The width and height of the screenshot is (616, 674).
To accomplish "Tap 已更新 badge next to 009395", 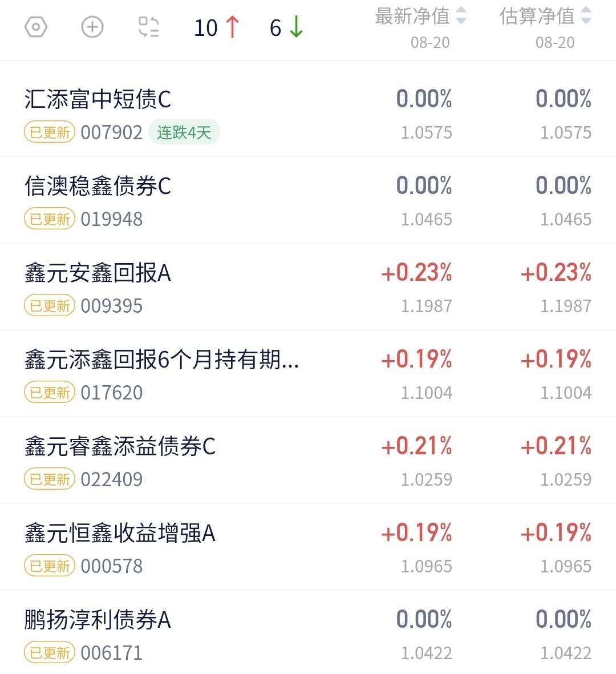I will [x=50, y=306].
